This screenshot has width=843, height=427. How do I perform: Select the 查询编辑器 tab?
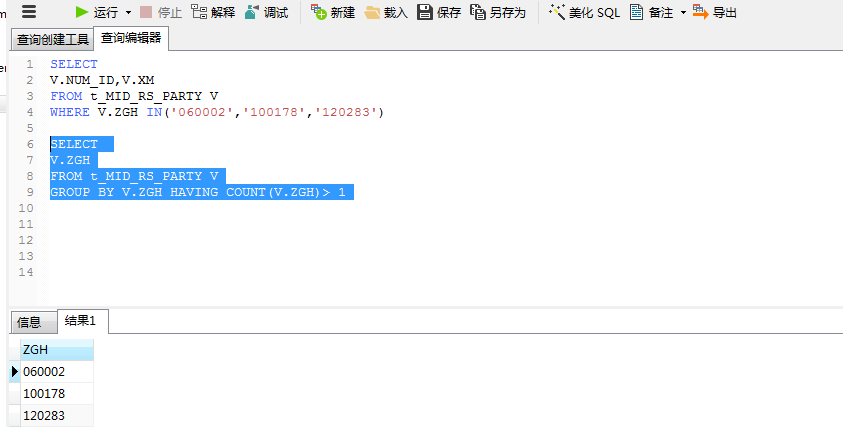pos(130,39)
